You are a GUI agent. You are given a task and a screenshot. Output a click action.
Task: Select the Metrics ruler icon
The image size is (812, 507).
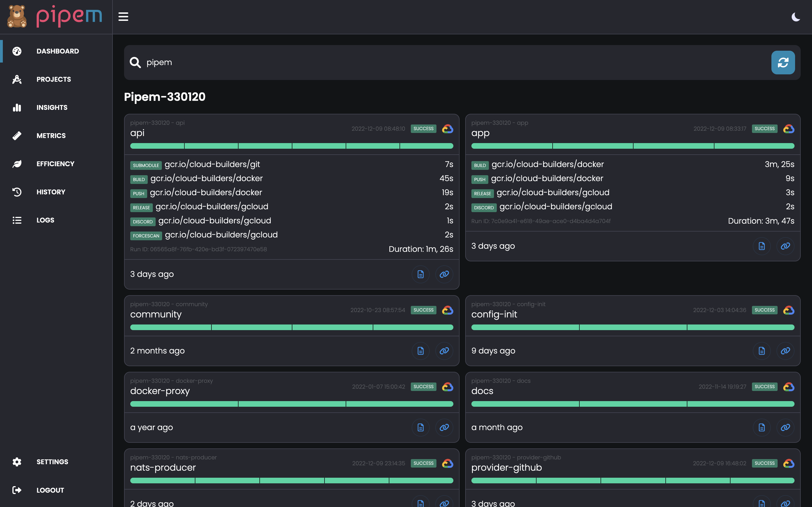pos(17,135)
